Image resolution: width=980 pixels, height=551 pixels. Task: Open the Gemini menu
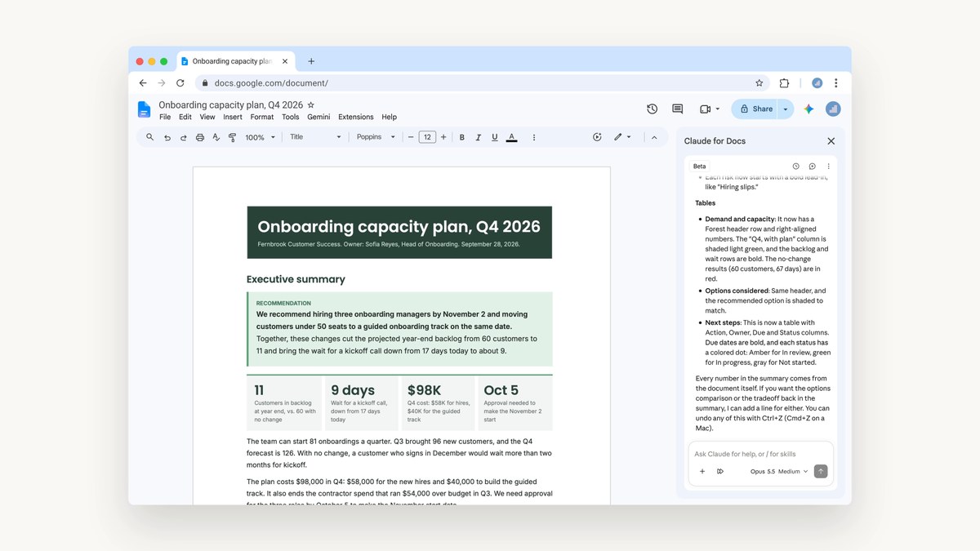coord(318,117)
